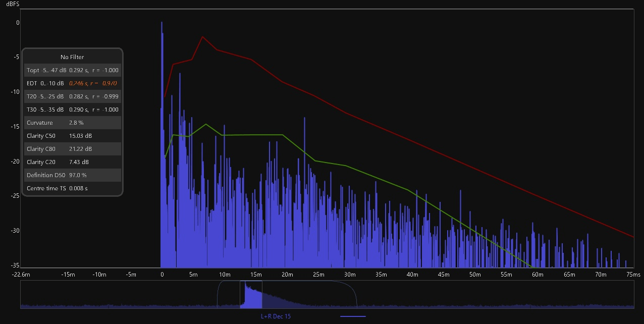Select the Centre time TS row
The height and width of the screenshot is (324, 644).
pos(72,188)
